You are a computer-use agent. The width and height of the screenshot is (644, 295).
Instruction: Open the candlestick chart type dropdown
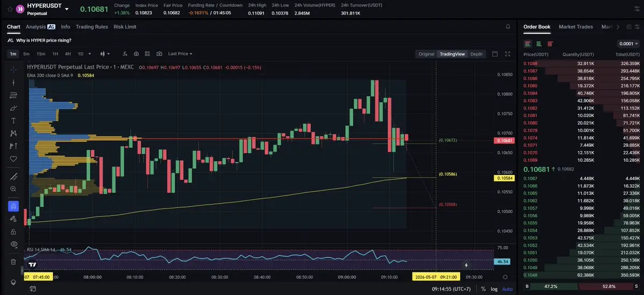(x=105, y=54)
